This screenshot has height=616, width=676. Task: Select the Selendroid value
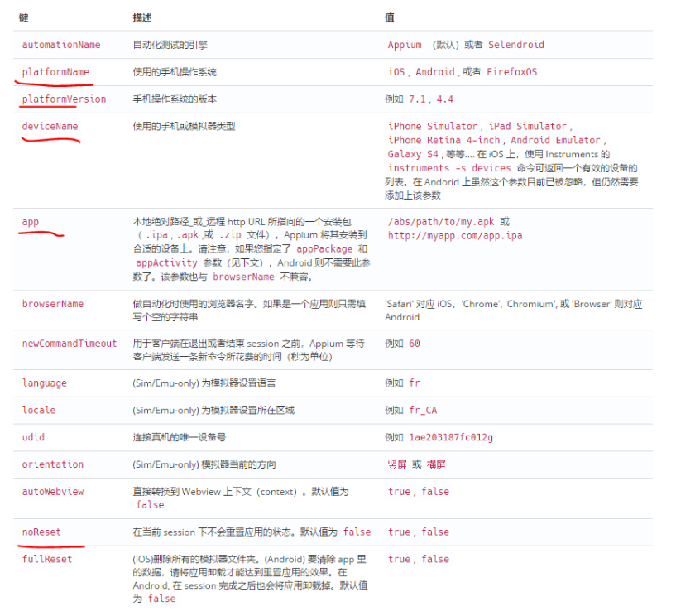coord(516,45)
